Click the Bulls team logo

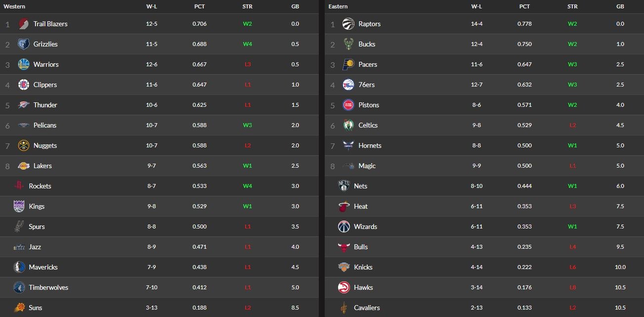pyautogui.click(x=344, y=247)
